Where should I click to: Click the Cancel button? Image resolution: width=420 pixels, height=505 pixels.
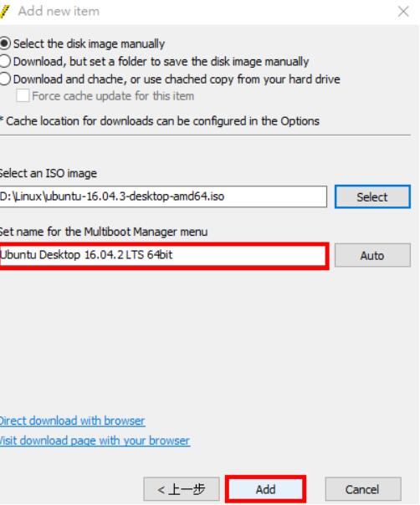click(362, 490)
